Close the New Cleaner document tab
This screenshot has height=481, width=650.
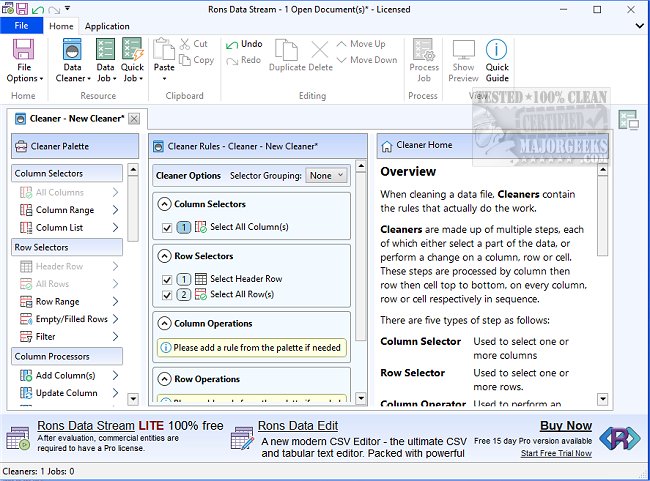click(x=134, y=119)
